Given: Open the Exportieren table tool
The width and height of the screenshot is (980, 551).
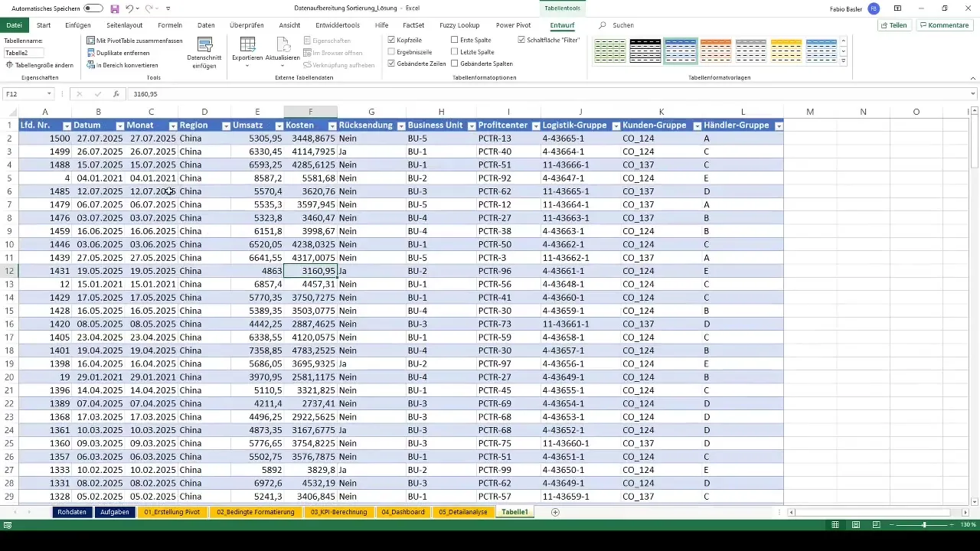Looking at the screenshot, I should coord(247,53).
